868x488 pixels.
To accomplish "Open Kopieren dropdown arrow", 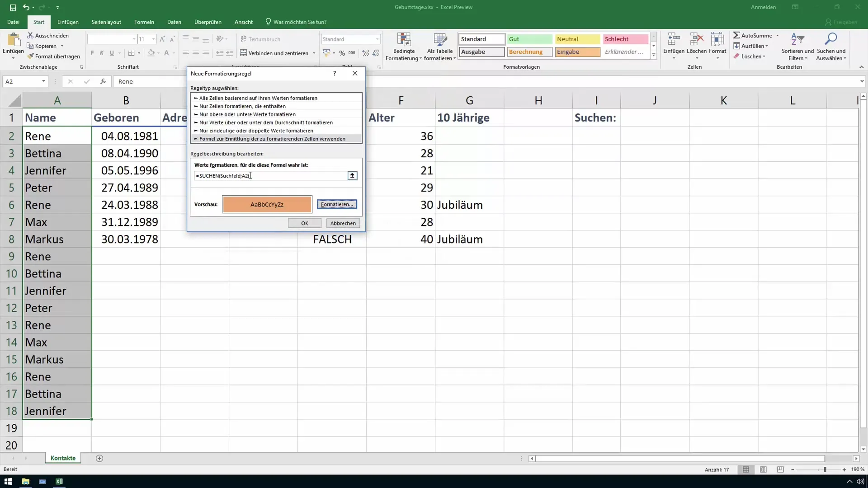I will [62, 46].
